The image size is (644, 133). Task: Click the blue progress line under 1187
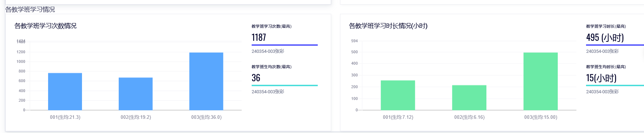click(285, 45)
